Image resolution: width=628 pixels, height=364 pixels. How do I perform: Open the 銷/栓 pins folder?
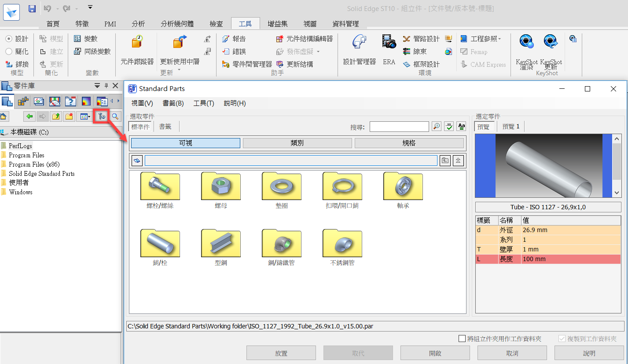coord(160,248)
